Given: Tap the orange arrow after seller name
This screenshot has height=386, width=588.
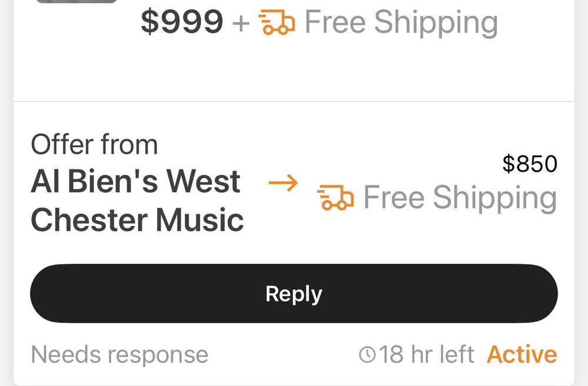Looking at the screenshot, I should click(x=283, y=184).
